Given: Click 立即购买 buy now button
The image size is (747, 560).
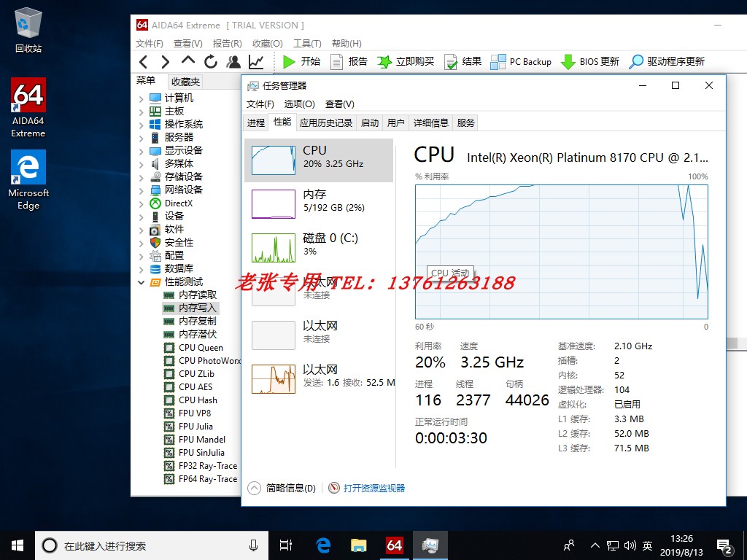Looking at the screenshot, I should click(x=406, y=61).
